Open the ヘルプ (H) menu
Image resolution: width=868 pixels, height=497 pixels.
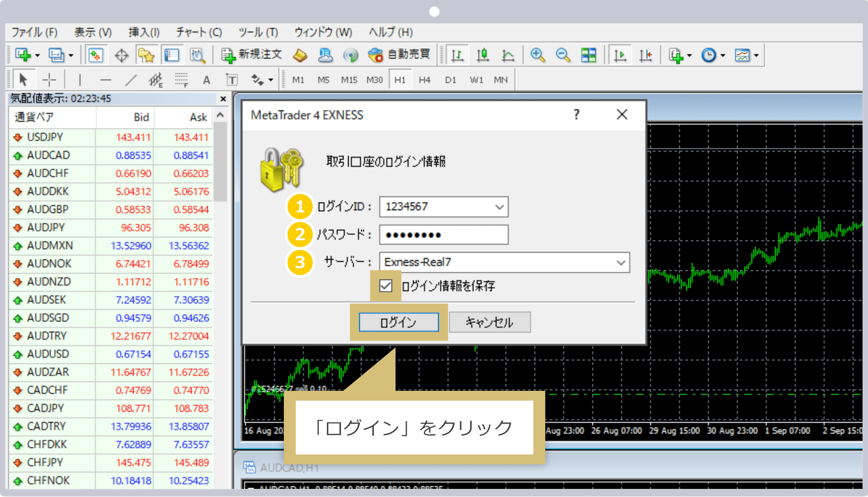click(x=391, y=32)
